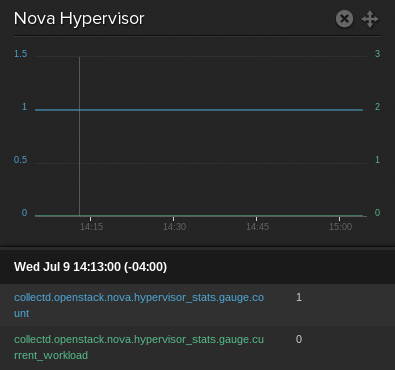
Task: Click the current_workload value 0
Action: (x=299, y=339)
